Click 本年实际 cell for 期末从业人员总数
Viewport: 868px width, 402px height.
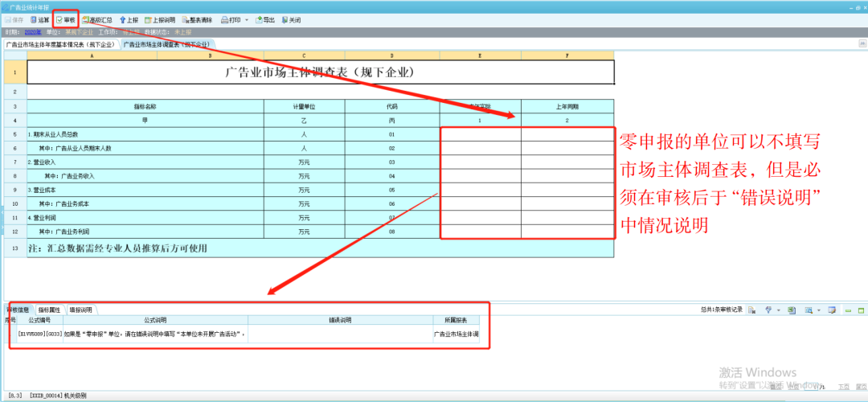481,134
